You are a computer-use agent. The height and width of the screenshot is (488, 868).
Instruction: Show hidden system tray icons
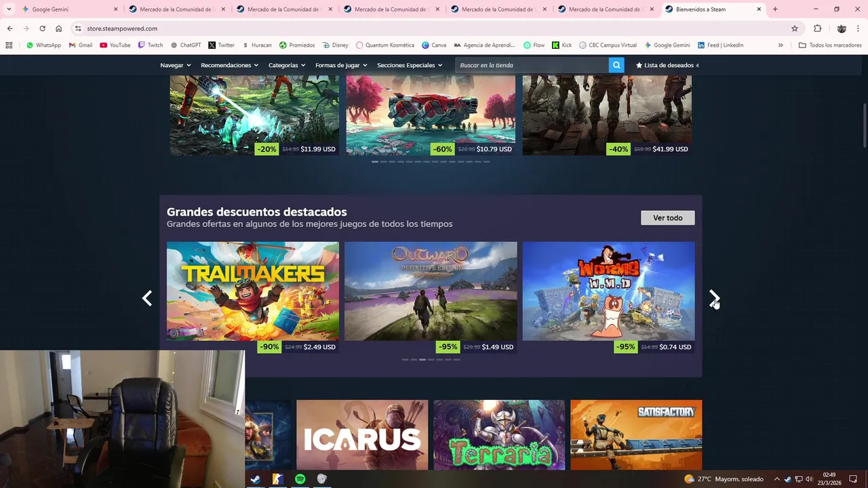coord(777,479)
